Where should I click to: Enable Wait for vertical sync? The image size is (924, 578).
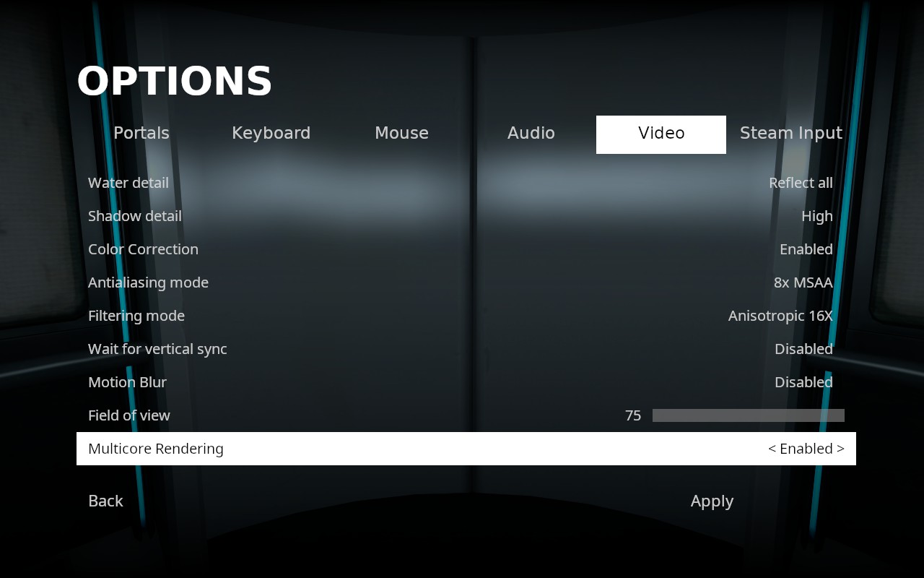coord(803,349)
